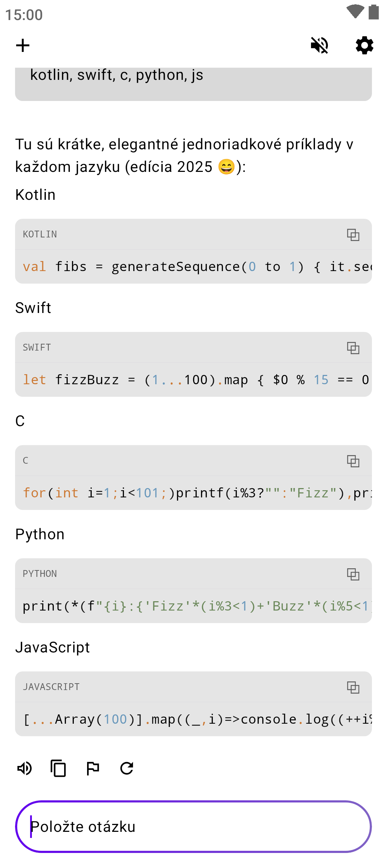Screen dimensions: 387x868
Task: Tap the 'Položte otázku' question input field
Action: tap(193, 826)
